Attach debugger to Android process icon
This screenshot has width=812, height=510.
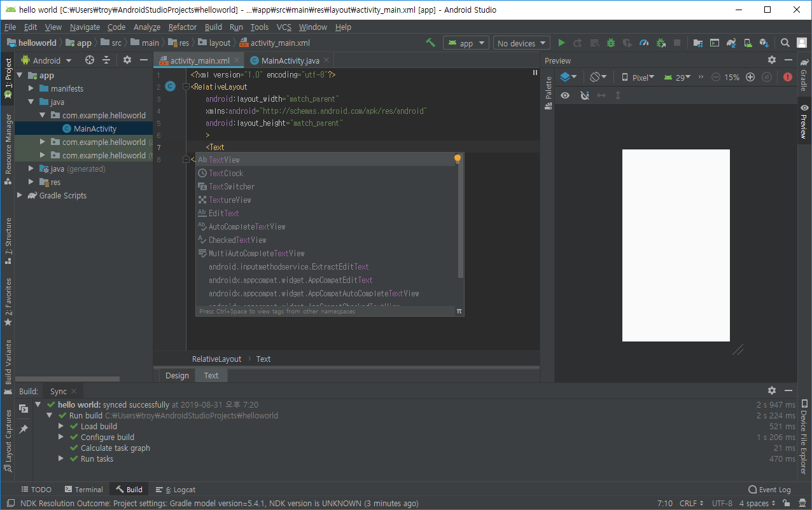pyautogui.click(x=661, y=43)
